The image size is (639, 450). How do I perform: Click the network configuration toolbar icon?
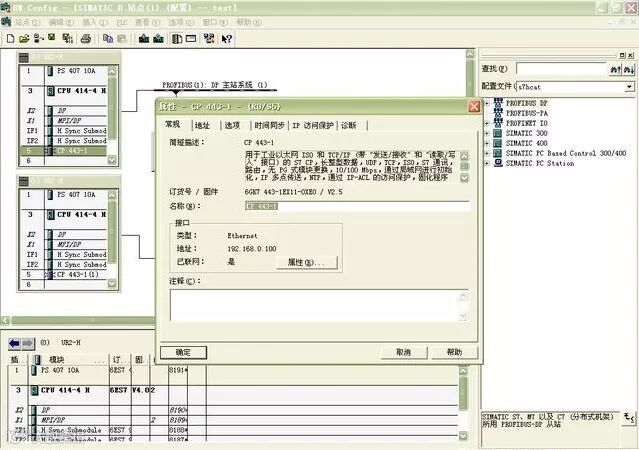pyautogui.click(x=209, y=39)
